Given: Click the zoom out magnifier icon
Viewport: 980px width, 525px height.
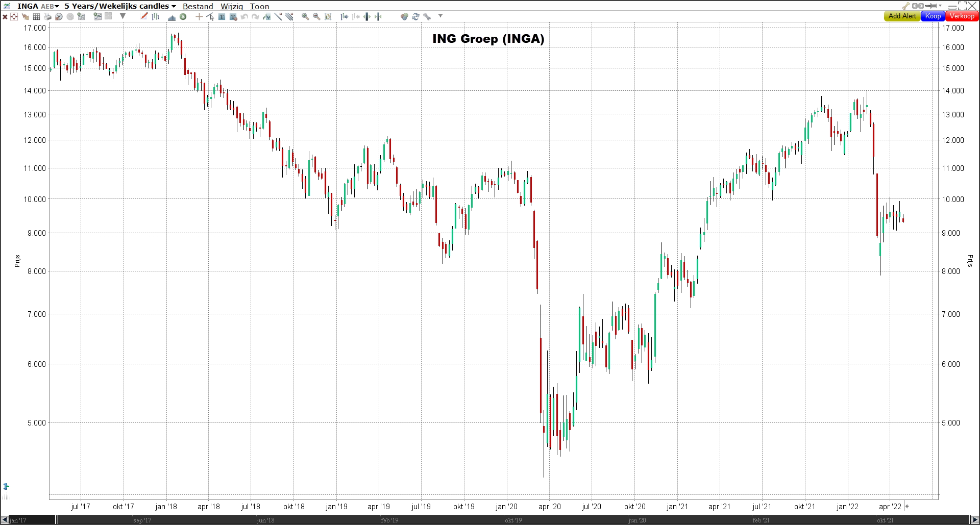Looking at the screenshot, I should click(x=316, y=16).
